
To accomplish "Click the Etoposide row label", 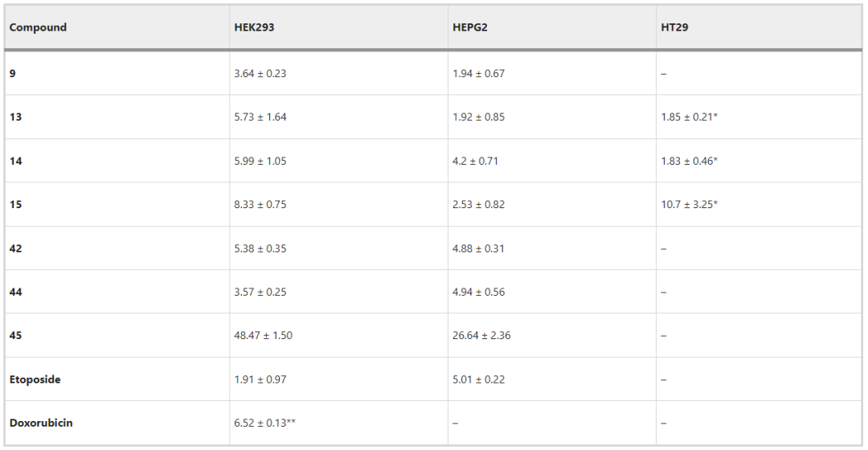I will click(35, 379).
